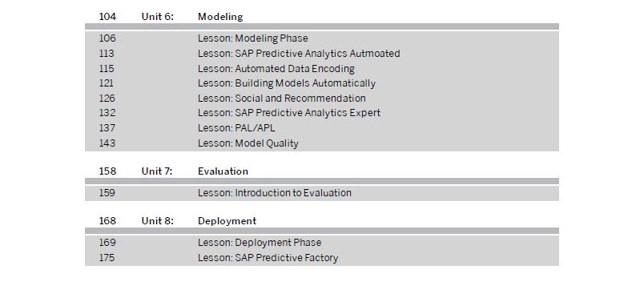Open Lesson: Model Quality entry
644x298 pixels.
pyautogui.click(x=248, y=143)
